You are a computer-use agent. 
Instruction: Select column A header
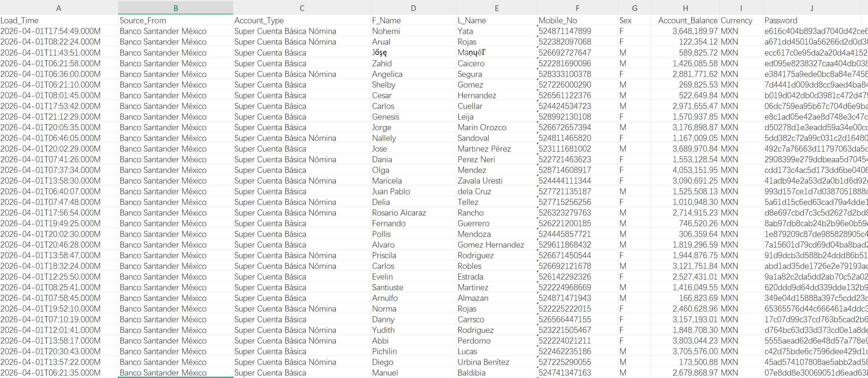[x=59, y=8]
